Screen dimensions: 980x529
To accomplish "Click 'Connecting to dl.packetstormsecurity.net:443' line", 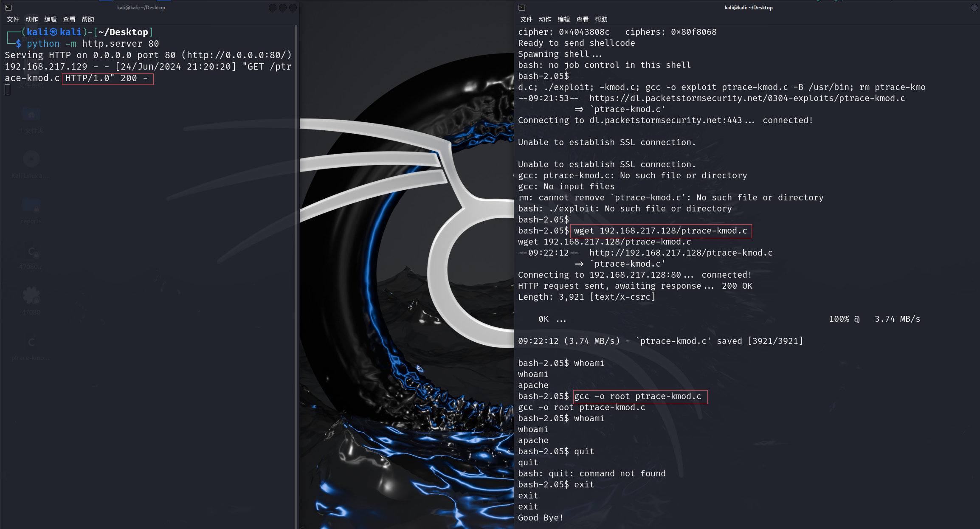I will click(665, 120).
